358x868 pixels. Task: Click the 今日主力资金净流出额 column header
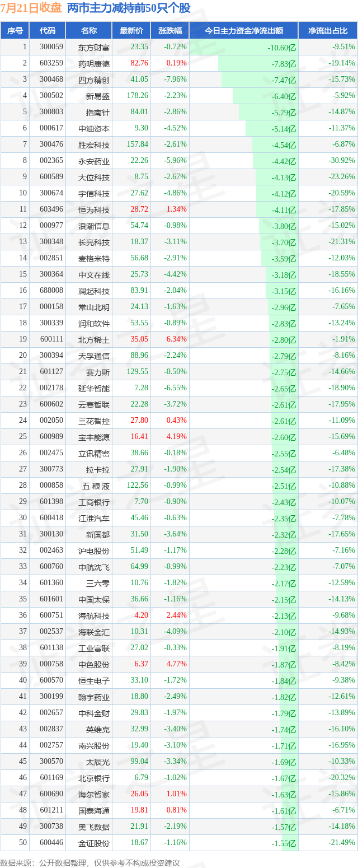coord(243,31)
